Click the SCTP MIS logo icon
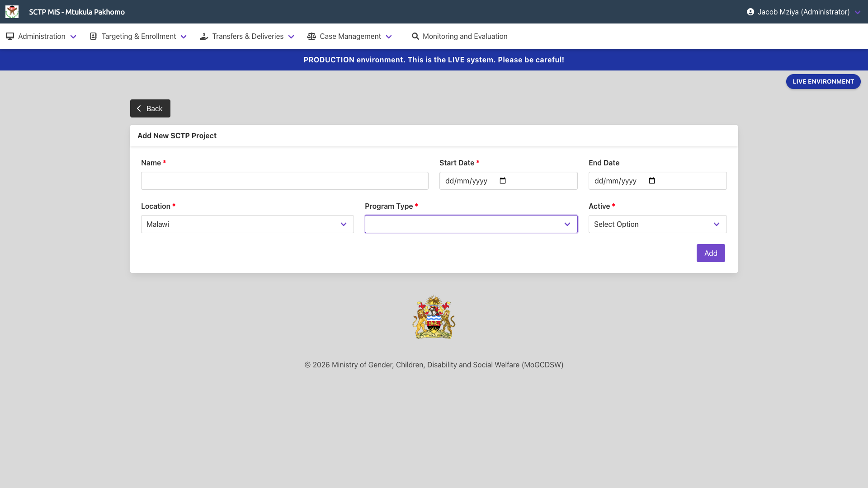The height and width of the screenshot is (488, 868). tap(12, 12)
